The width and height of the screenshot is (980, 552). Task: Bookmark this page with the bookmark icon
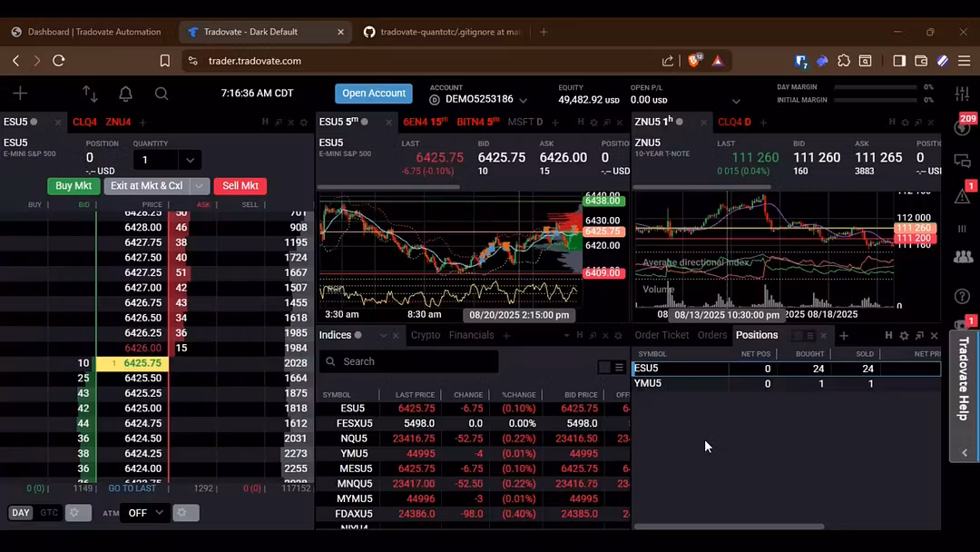(164, 61)
